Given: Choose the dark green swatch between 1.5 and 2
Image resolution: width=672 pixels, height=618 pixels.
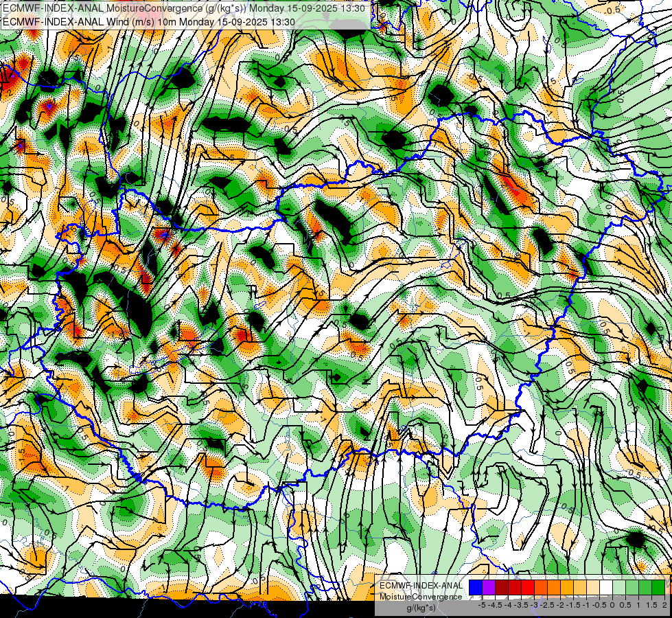Looking at the screenshot, I should (658, 588).
